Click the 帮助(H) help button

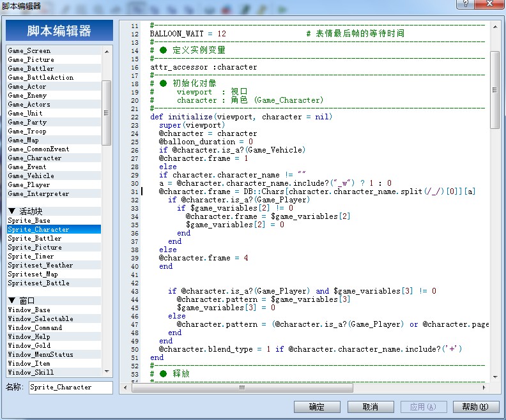476,407
